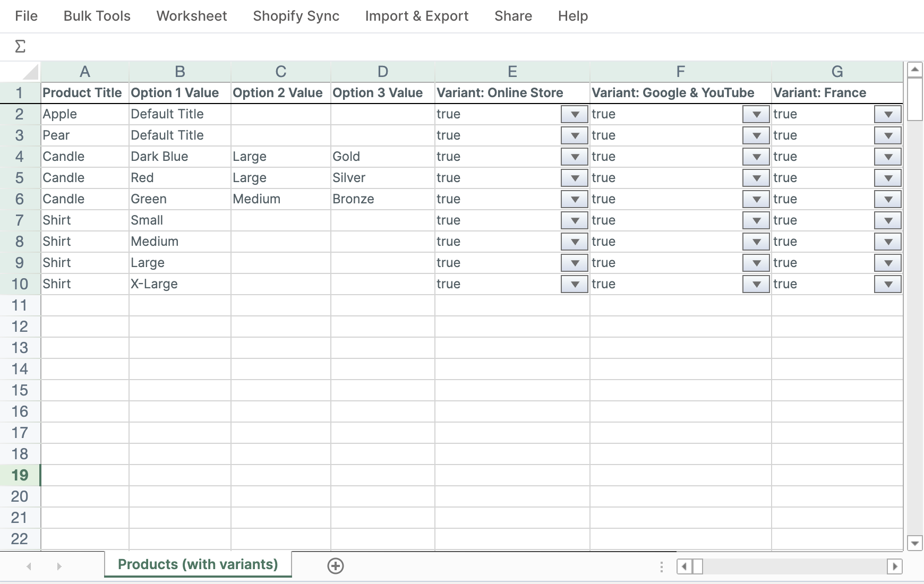Viewport: 924px width, 584px height.
Task: Select row 19 header
Action: [x=20, y=475]
